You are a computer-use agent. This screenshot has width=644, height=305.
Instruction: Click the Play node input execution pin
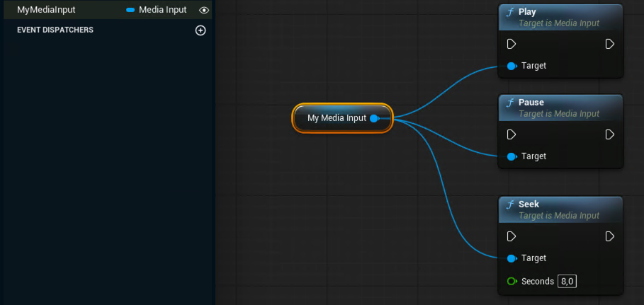coord(512,44)
